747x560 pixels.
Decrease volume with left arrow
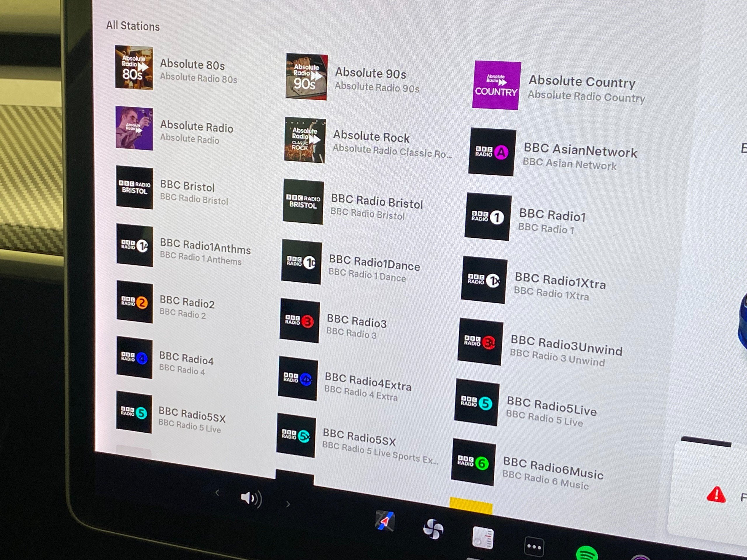coord(217,493)
